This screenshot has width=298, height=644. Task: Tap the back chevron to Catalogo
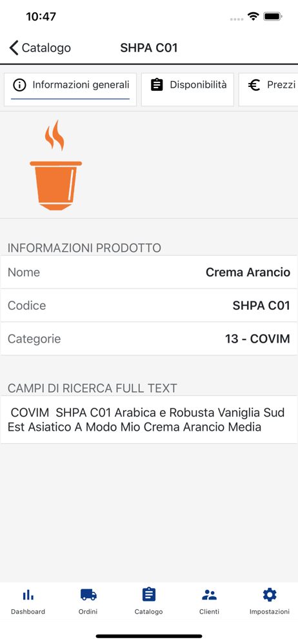point(14,48)
